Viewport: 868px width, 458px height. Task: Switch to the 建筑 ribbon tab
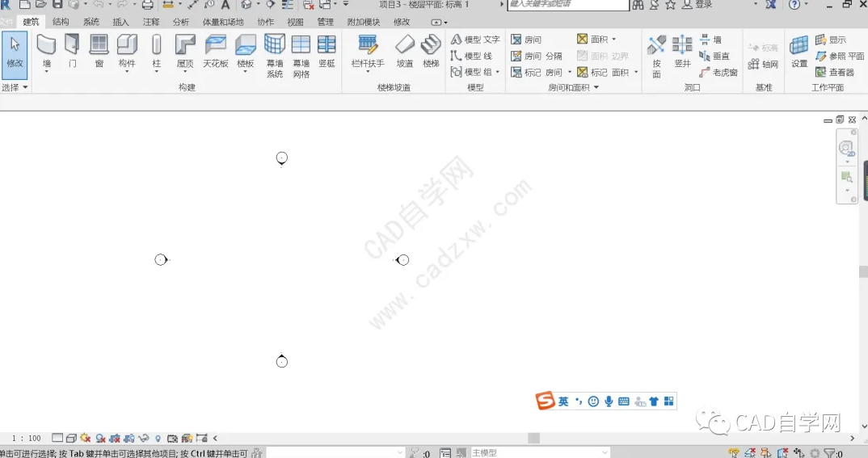31,22
